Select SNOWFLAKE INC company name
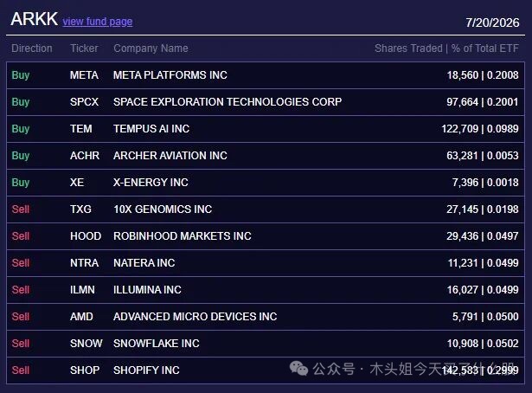The width and height of the screenshot is (532, 393). [x=157, y=343]
